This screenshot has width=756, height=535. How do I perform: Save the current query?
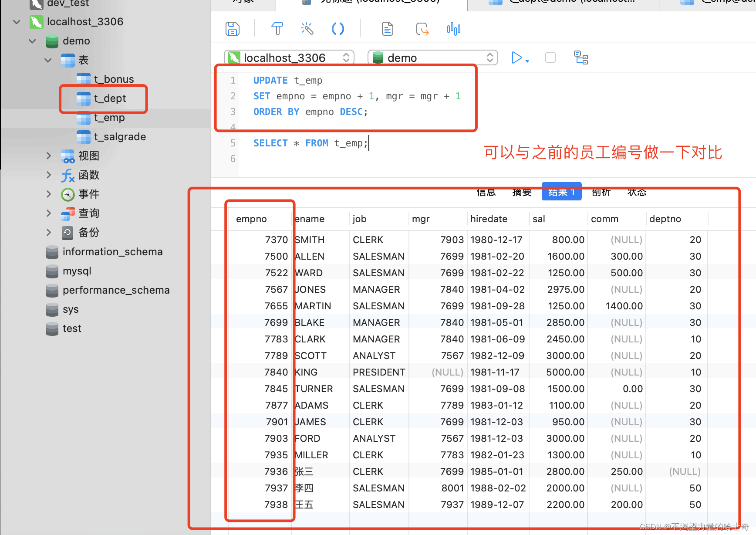232,28
